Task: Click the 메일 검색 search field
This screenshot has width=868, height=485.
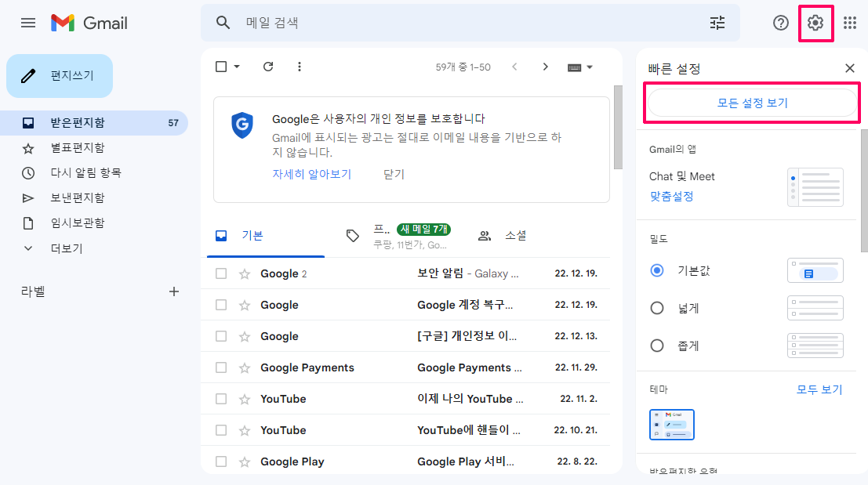Action: [470, 23]
